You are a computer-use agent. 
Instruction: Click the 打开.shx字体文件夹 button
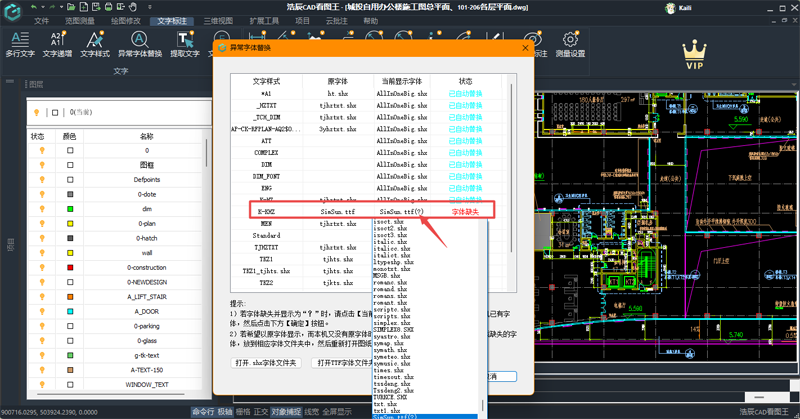point(266,362)
